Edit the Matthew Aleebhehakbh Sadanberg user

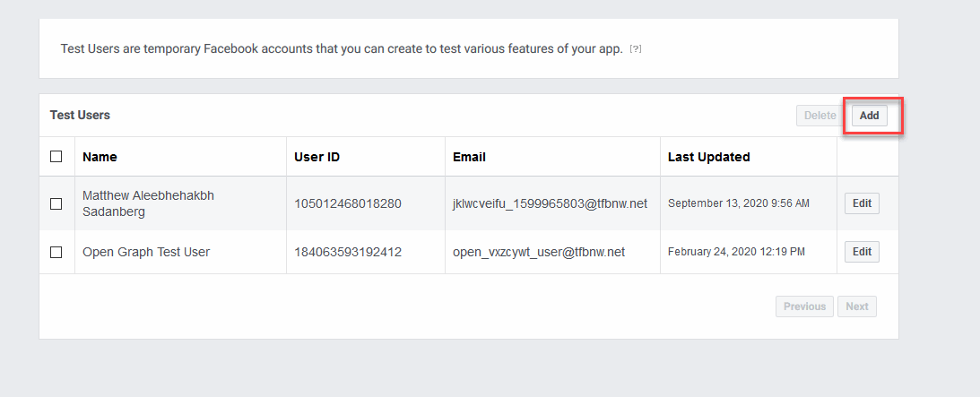click(x=862, y=203)
